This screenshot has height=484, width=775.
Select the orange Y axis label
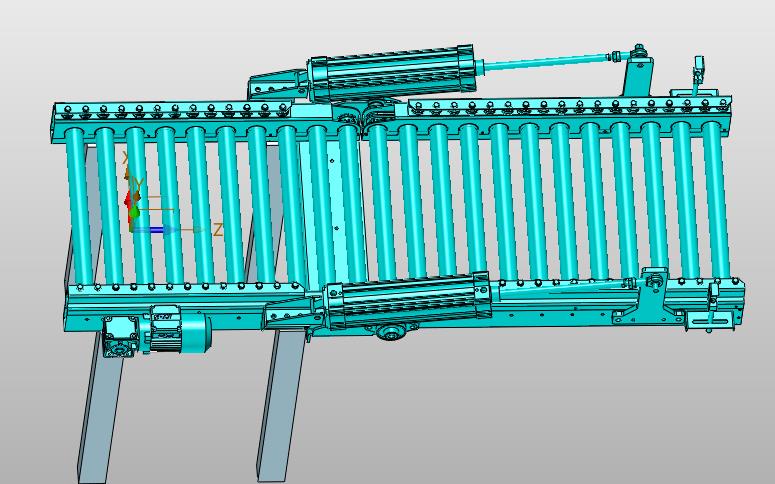tap(139, 184)
